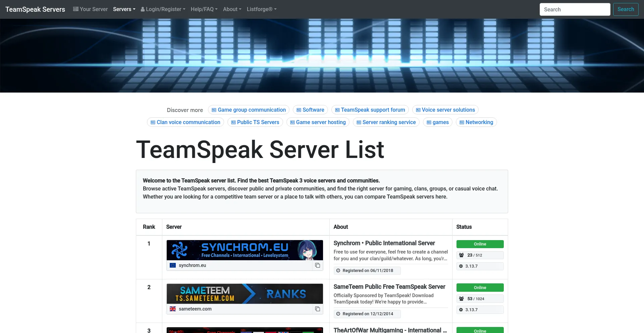This screenshot has height=333, width=644.
Task: Copy the sameteem.com address icon
Action: click(x=317, y=309)
